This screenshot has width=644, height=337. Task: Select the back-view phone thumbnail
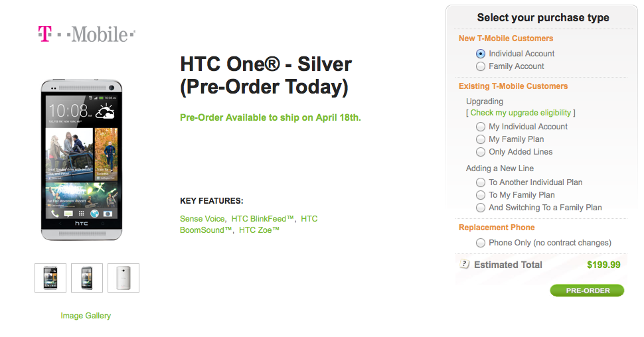[x=123, y=278]
